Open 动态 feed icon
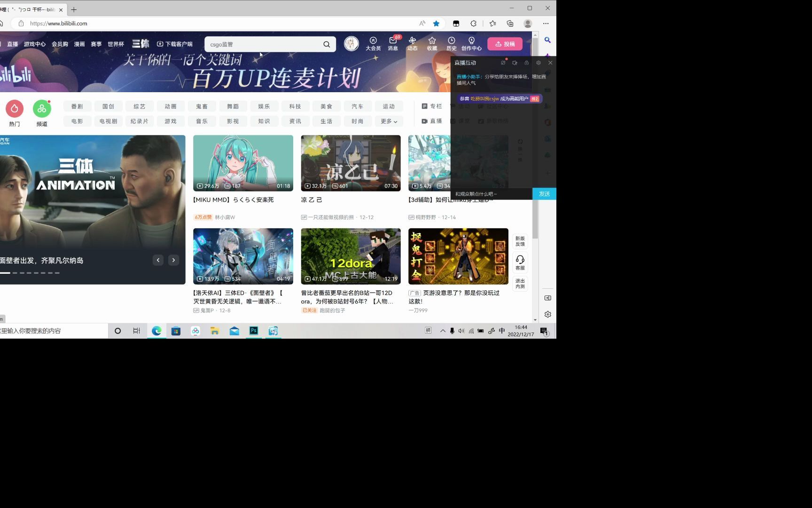The image size is (812, 508). click(x=413, y=44)
